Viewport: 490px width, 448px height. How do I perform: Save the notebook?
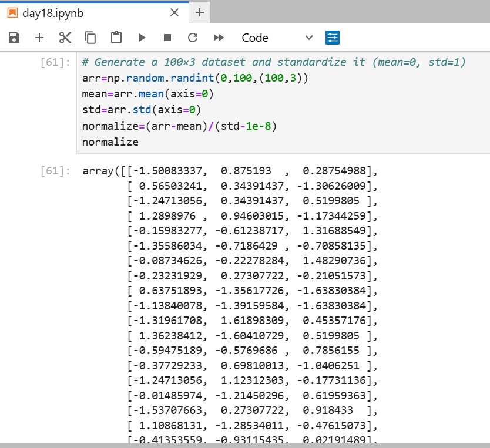tap(13, 37)
